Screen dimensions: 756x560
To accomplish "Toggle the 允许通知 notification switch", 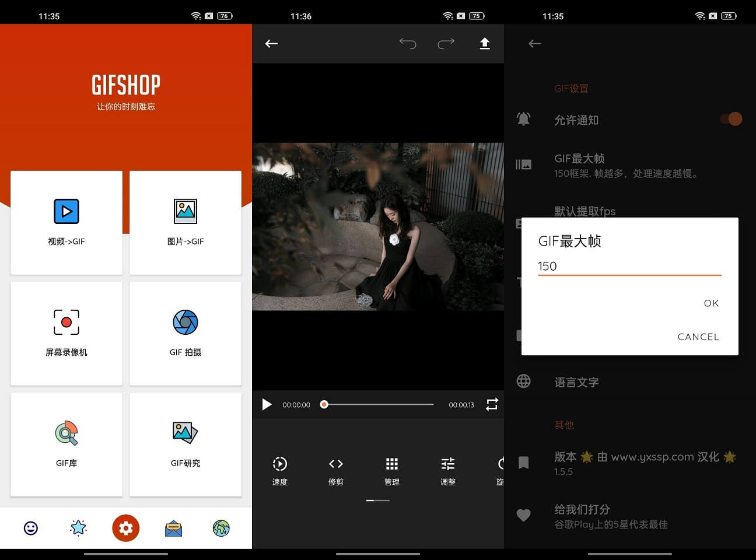I will tap(731, 119).
